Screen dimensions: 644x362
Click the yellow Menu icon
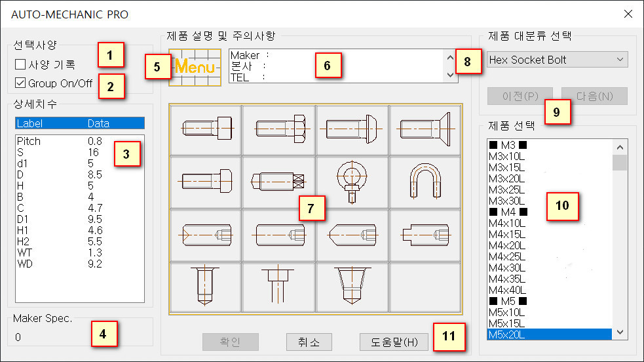(195, 68)
